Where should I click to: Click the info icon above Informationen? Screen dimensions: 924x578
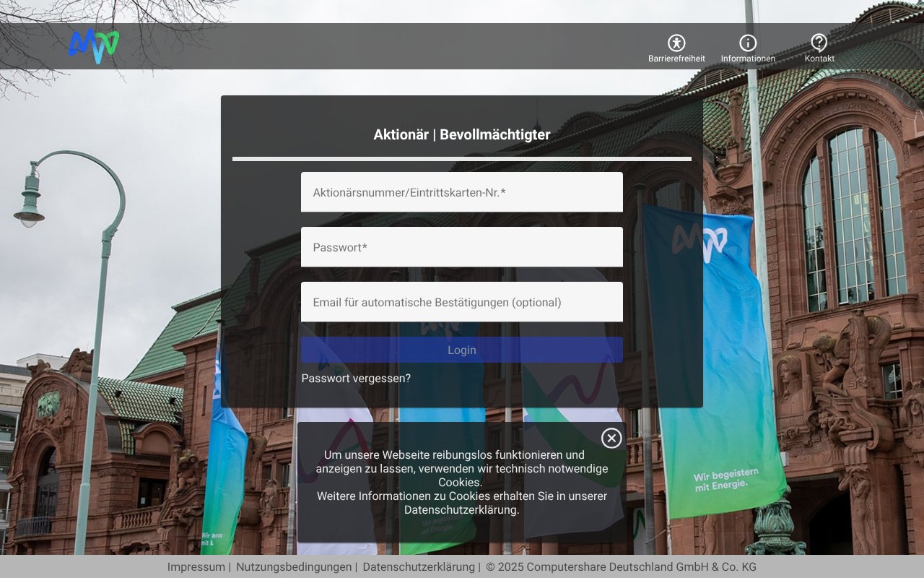click(x=748, y=43)
